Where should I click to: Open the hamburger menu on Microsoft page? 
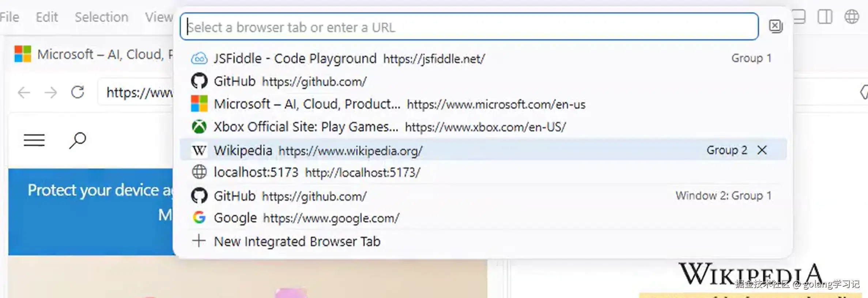(34, 140)
